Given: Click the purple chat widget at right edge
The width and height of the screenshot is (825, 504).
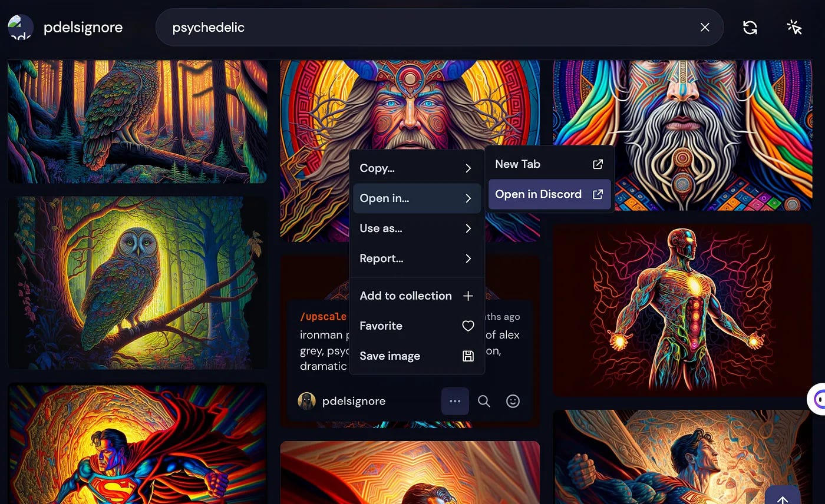Looking at the screenshot, I should click(817, 400).
